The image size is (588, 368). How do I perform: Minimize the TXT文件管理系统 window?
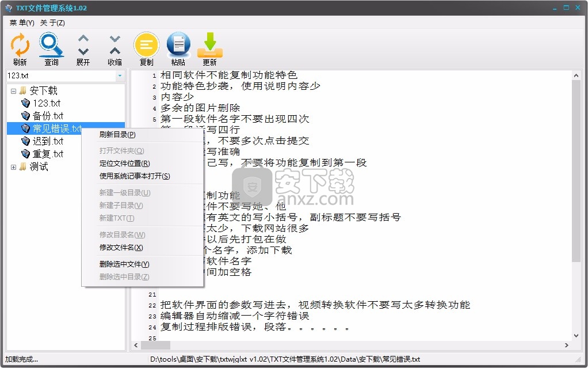[555, 8]
